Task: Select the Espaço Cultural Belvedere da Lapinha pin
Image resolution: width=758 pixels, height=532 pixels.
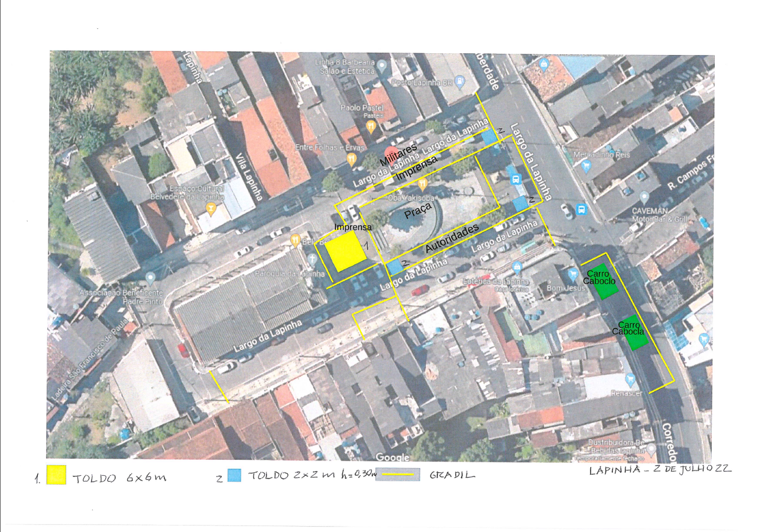Action: tap(210, 209)
